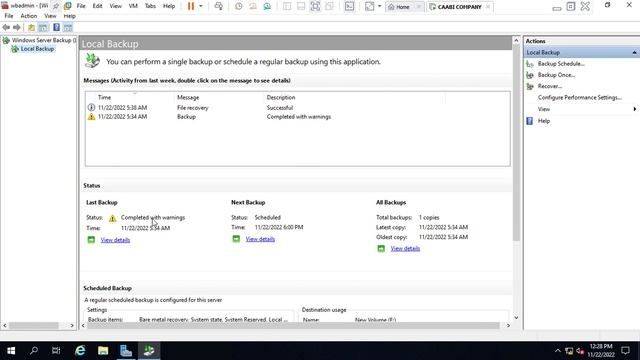Open the dropdown arrow next to Pause
The height and width of the screenshot is (360, 640).
[x=200, y=6]
